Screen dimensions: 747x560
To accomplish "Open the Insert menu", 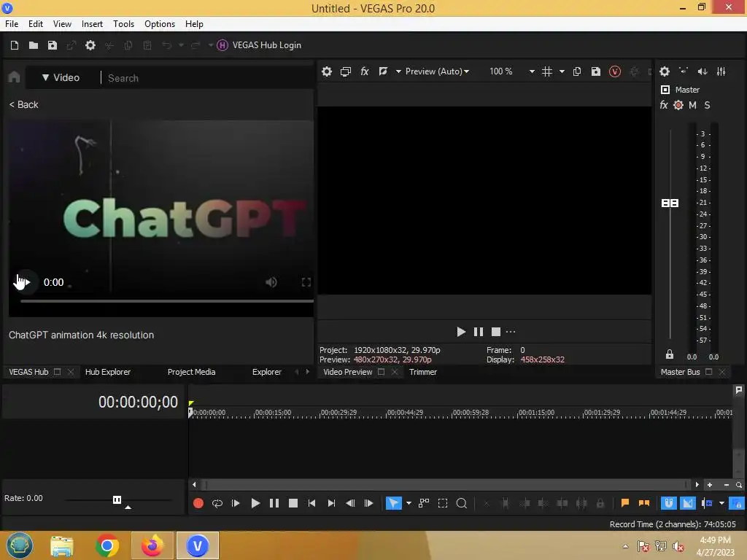I will (x=92, y=24).
